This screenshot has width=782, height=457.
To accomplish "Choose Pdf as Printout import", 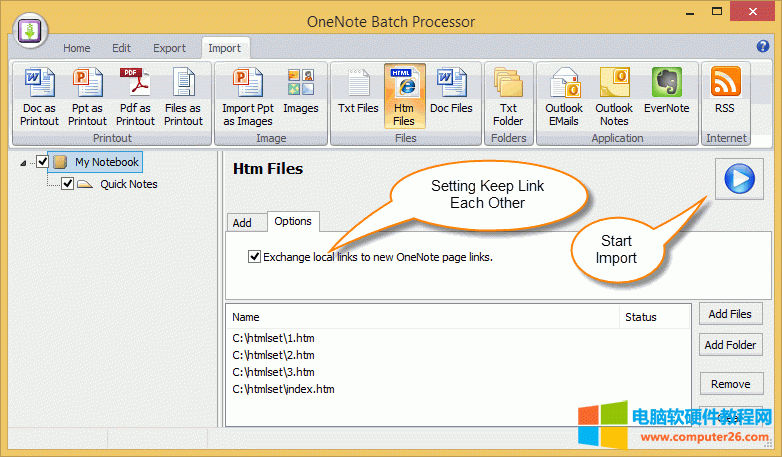I will click(135, 97).
